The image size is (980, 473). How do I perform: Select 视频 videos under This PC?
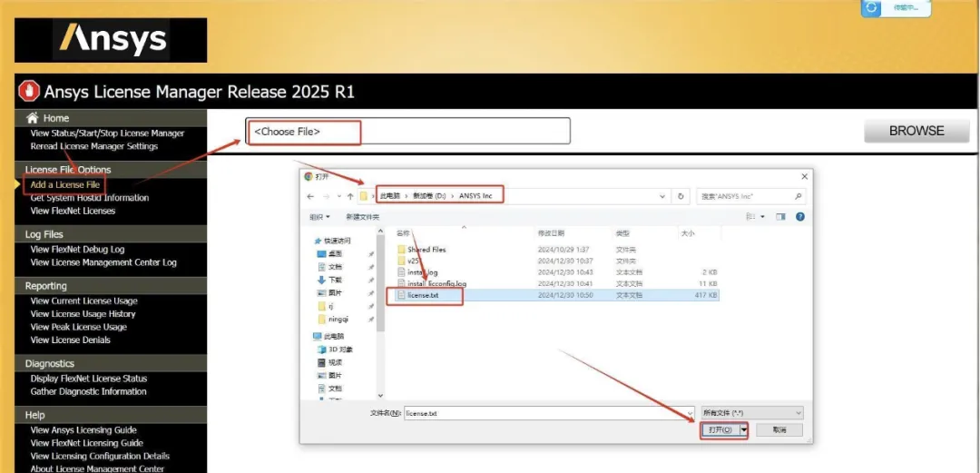pyautogui.click(x=329, y=362)
